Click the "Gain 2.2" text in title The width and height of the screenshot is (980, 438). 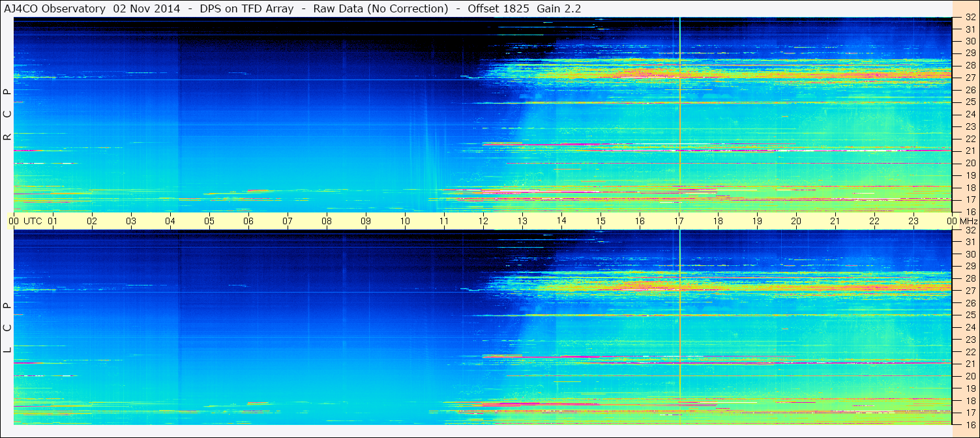point(559,8)
